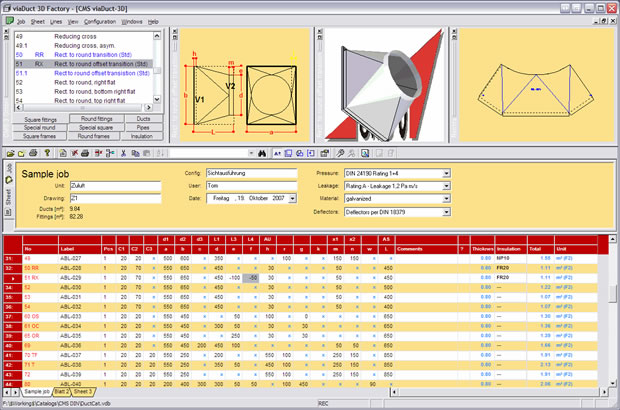Expand the Pressure dropdown
This screenshot has height=410, width=620.
(x=446, y=173)
